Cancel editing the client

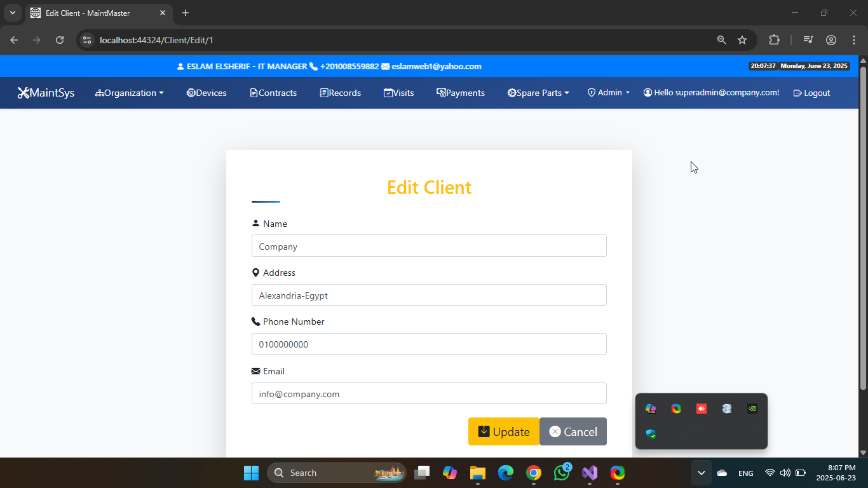573,431
